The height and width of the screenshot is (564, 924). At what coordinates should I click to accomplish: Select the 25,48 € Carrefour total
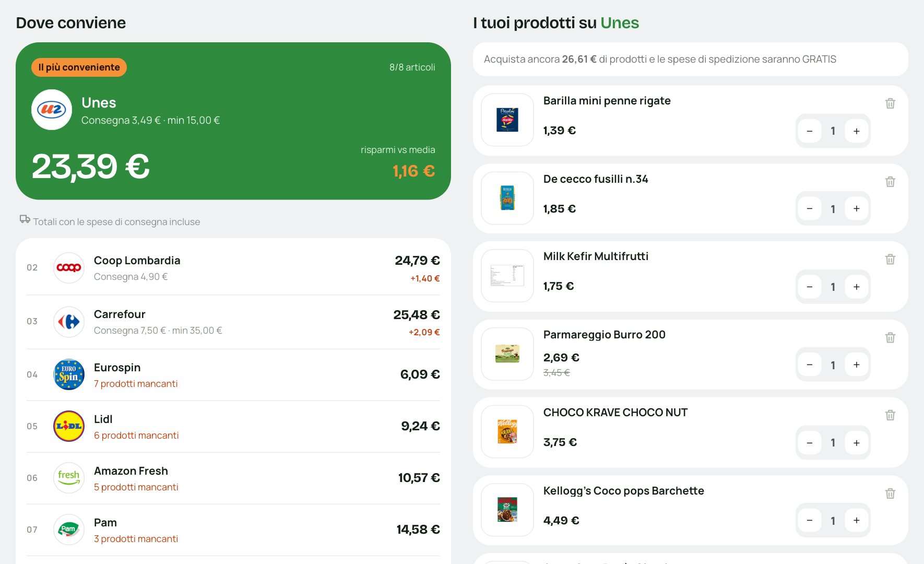(417, 315)
